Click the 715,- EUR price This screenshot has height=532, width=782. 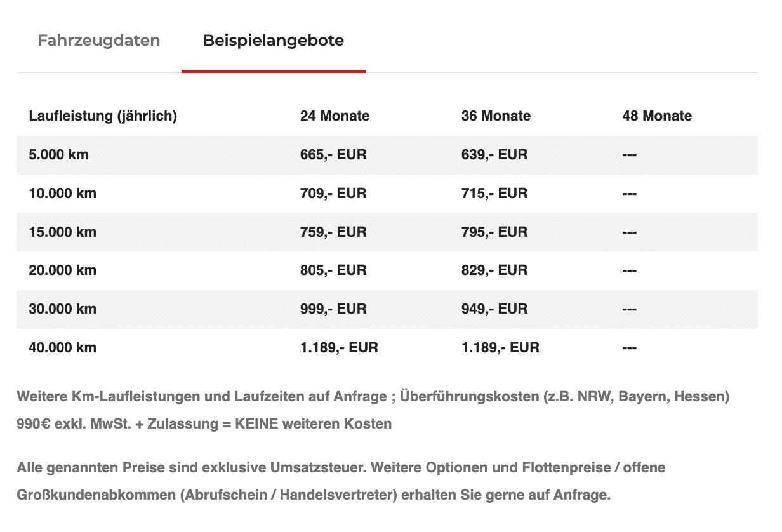click(494, 194)
